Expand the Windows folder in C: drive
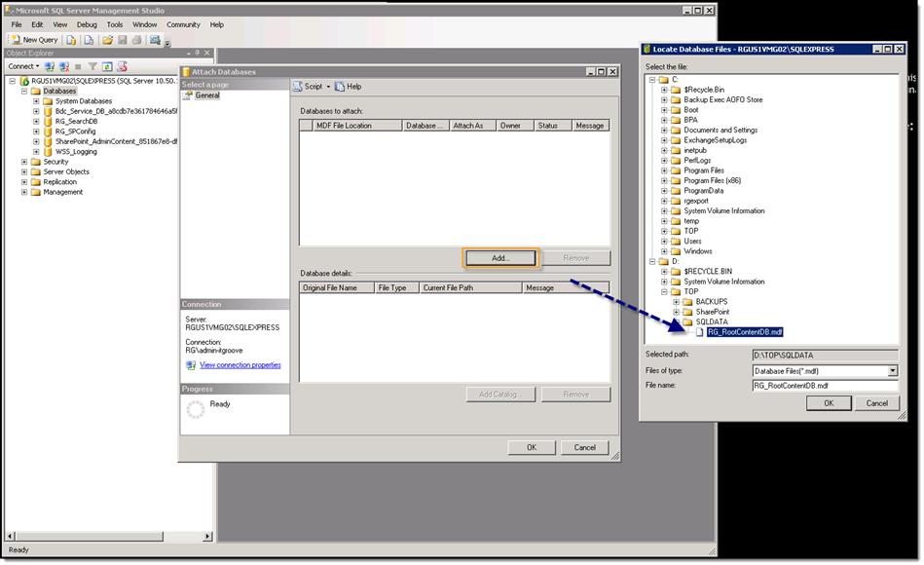924x565 pixels. [x=664, y=251]
